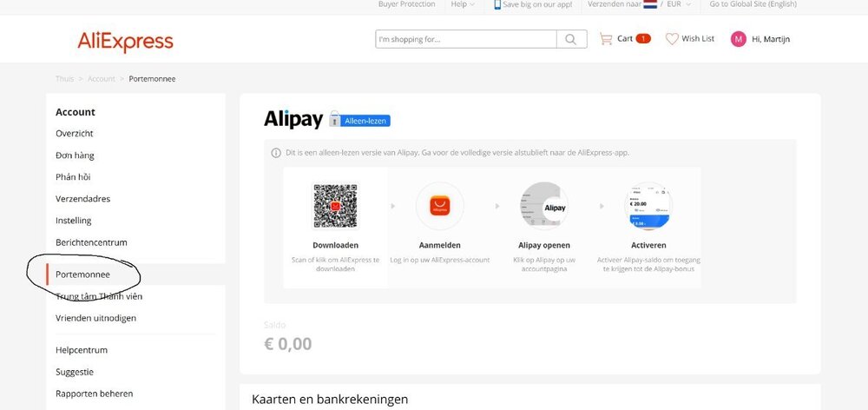Open Portemonnee in account sidebar
This screenshot has width=868, height=410.
click(x=83, y=274)
